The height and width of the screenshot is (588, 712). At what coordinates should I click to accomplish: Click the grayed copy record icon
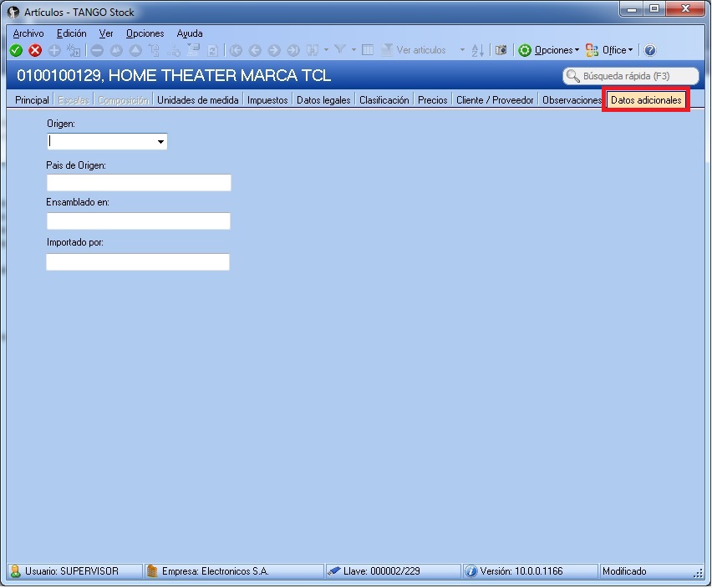pos(74,50)
